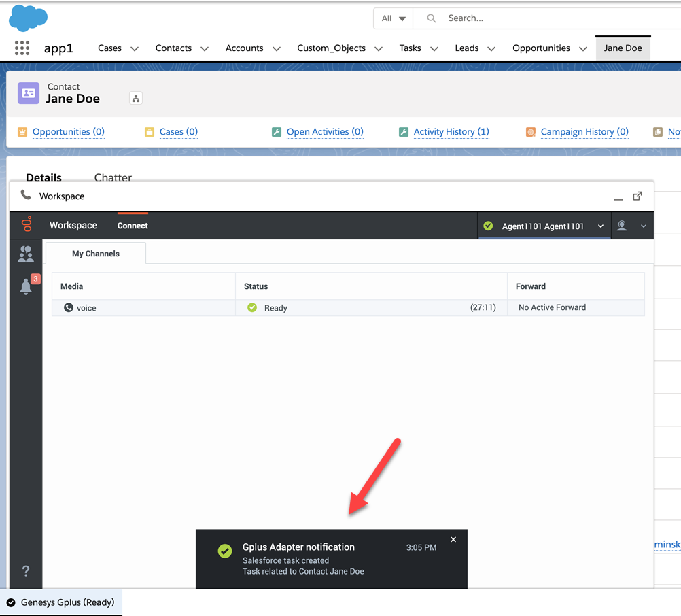Minimize the Workspace softphone panel
681x616 pixels.
pyautogui.click(x=618, y=198)
